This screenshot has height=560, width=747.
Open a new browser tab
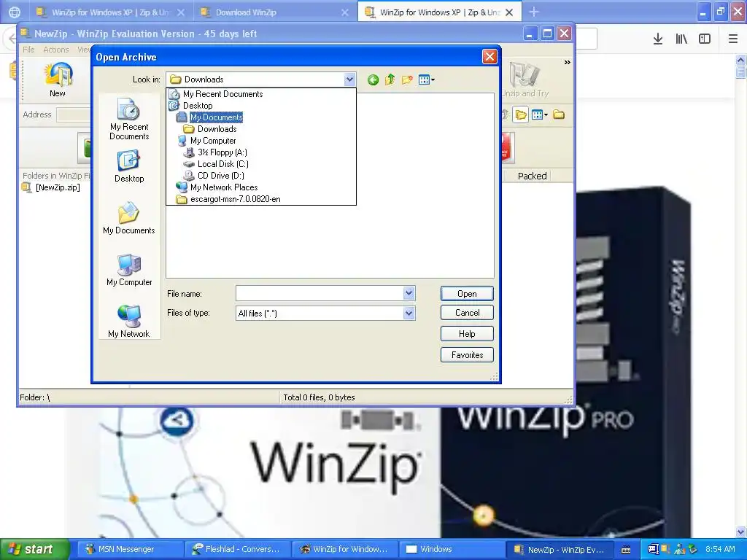coord(534,12)
